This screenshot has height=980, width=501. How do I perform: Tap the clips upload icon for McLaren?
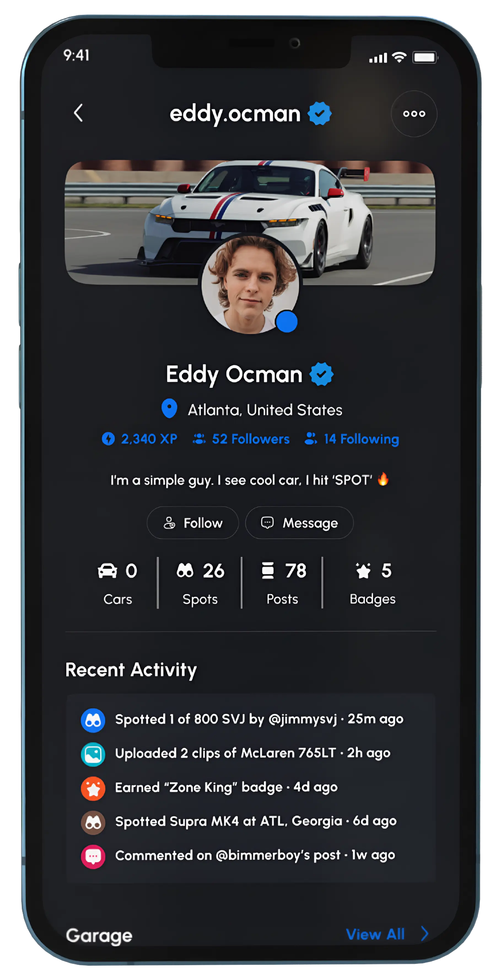point(93,754)
